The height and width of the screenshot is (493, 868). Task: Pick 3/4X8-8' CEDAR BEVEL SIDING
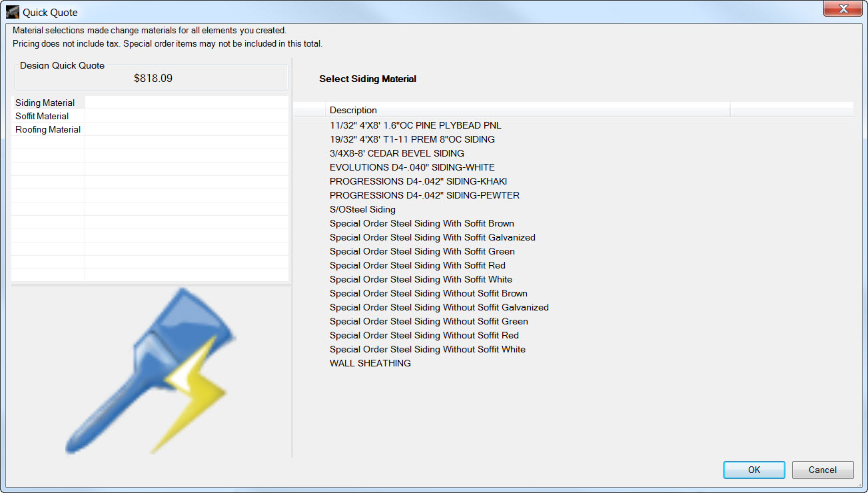pyautogui.click(x=397, y=153)
